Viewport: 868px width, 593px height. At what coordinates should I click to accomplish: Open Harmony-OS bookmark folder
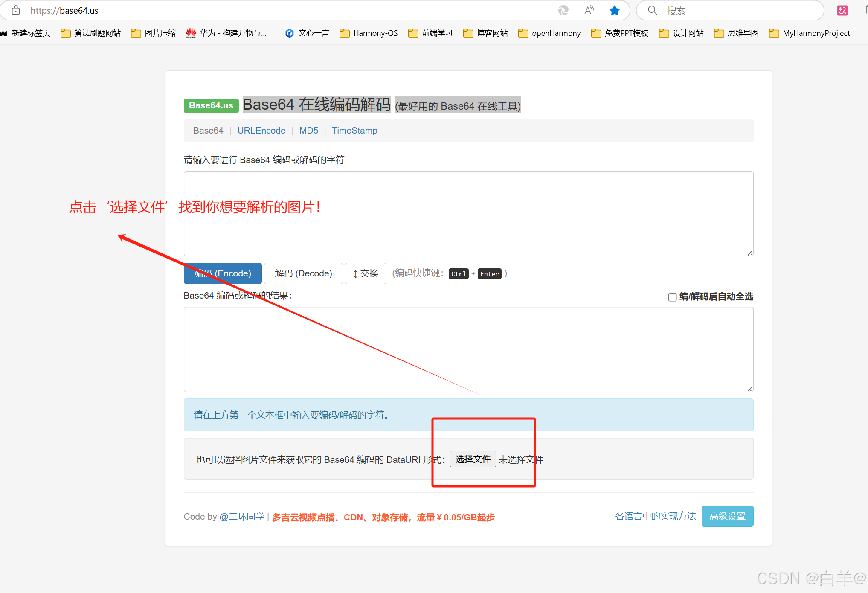369,33
